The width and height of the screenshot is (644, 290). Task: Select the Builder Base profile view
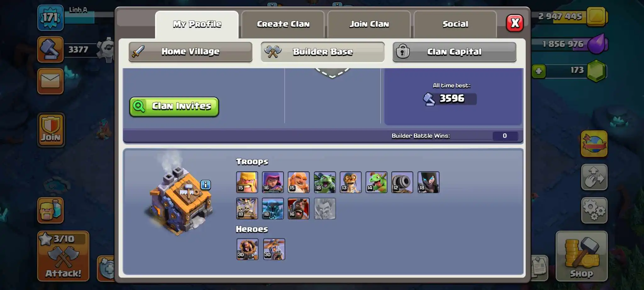[x=323, y=52]
